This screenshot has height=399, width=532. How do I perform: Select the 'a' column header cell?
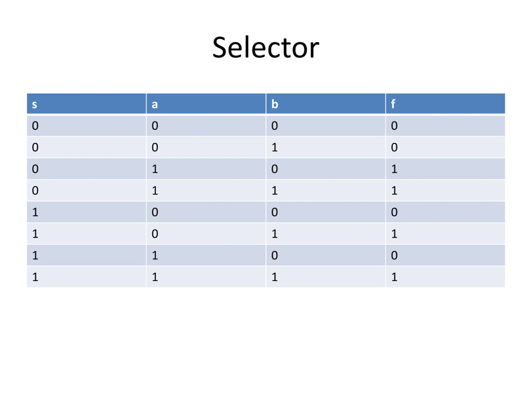(206, 104)
